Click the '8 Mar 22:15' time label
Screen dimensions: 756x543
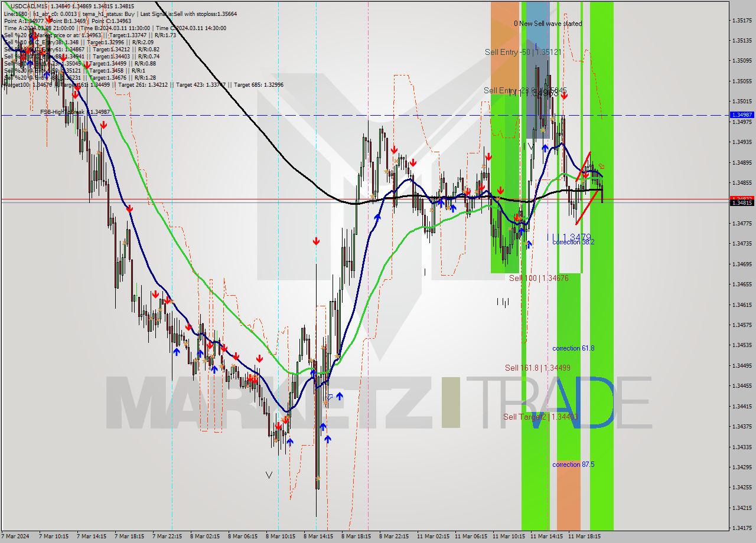395,537
